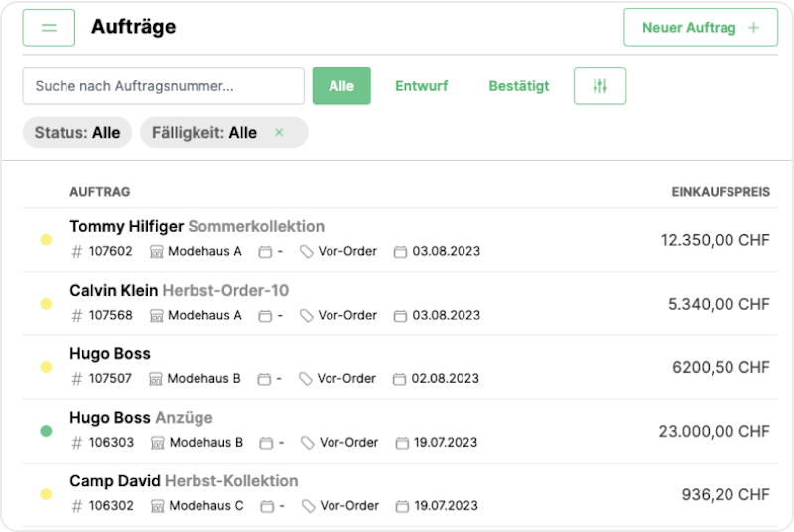Click the price 936,20 CHF
Screen dimensions: 794x532
tap(726, 494)
